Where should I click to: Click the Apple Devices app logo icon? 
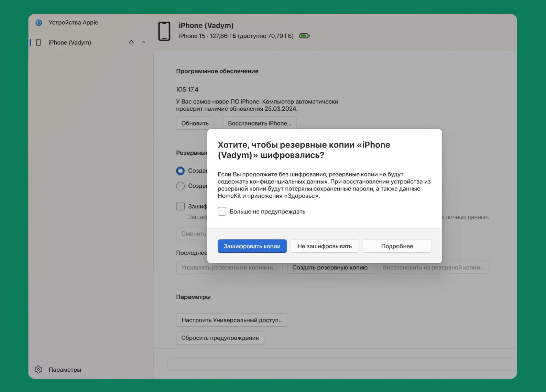point(39,23)
